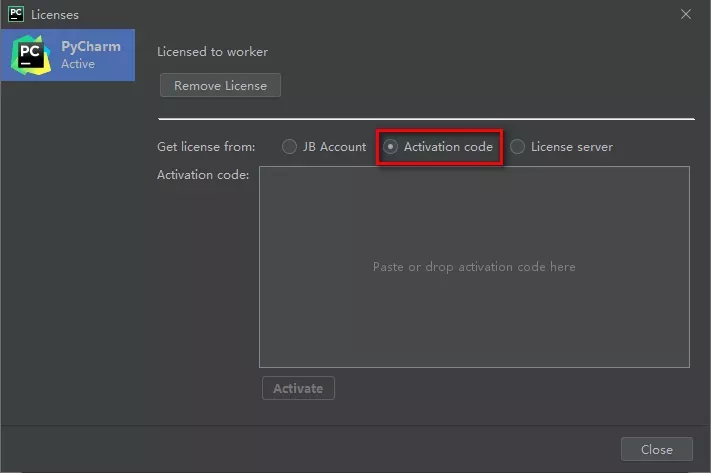Image resolution: width=711 pixels, height=473 pixels.
Task: Click the PyCharm logo in the sidebar
Action: tap(29, 55)
